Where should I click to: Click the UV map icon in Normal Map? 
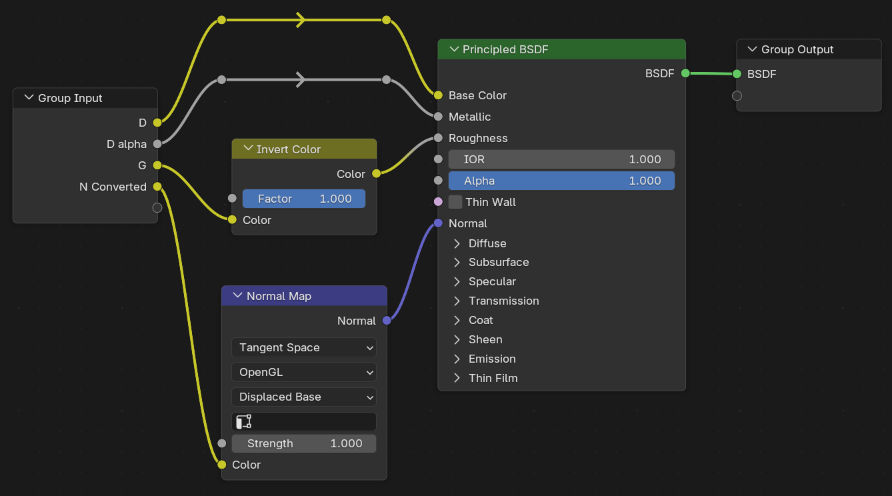click(x=243, y=421)
